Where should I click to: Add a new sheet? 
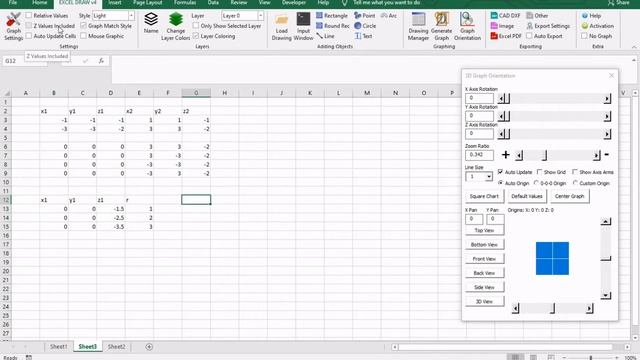pos(149,347)
